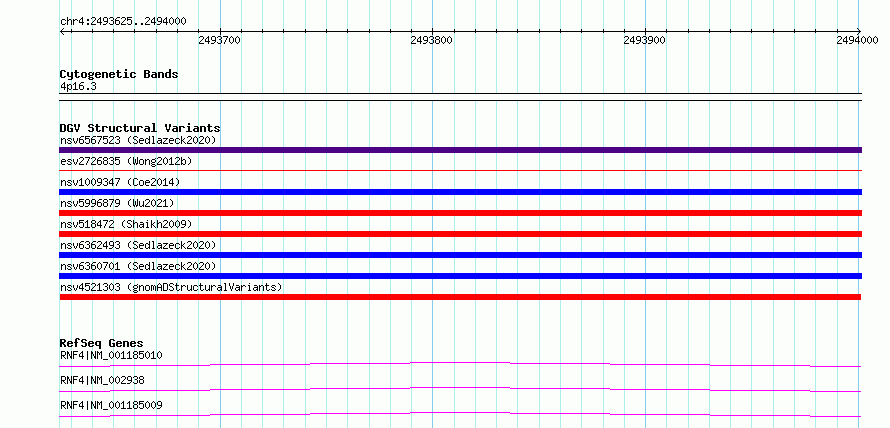Image resolution: width=890 pixels, height=428 pixels.
Task: Select the Cytogenetic Bands track title
Action: click(x=119, y=74)
